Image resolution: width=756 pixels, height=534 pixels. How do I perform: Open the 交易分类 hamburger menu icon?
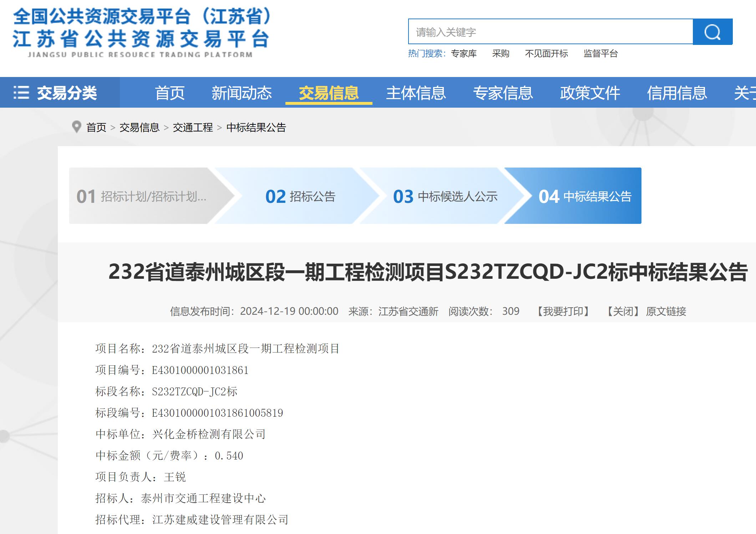click(x=21, y=92)
